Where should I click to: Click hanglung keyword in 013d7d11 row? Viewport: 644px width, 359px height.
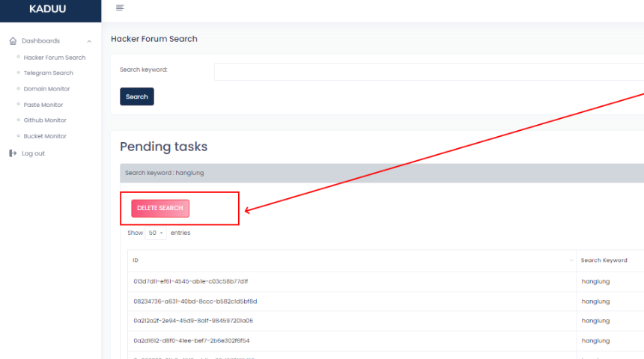[595, 281]
